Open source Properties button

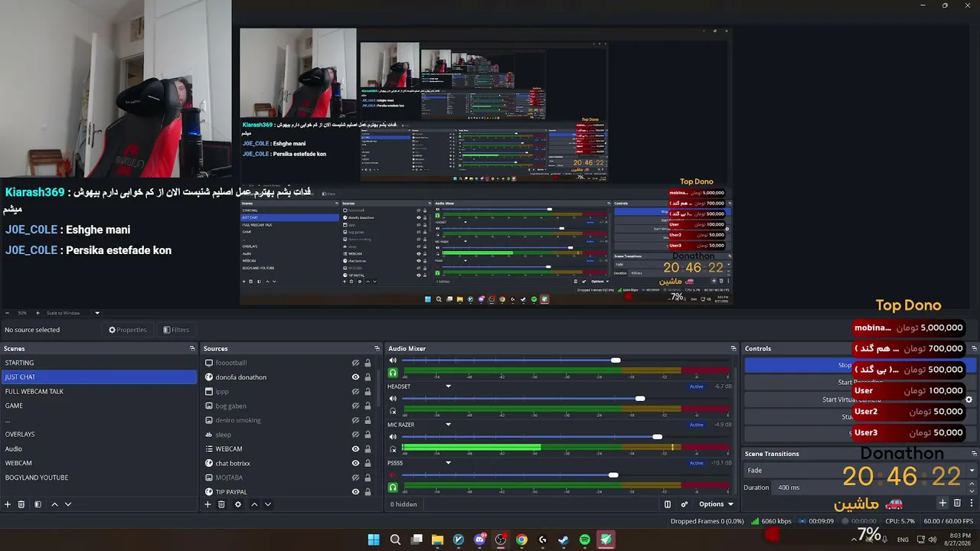coord(127,330)
